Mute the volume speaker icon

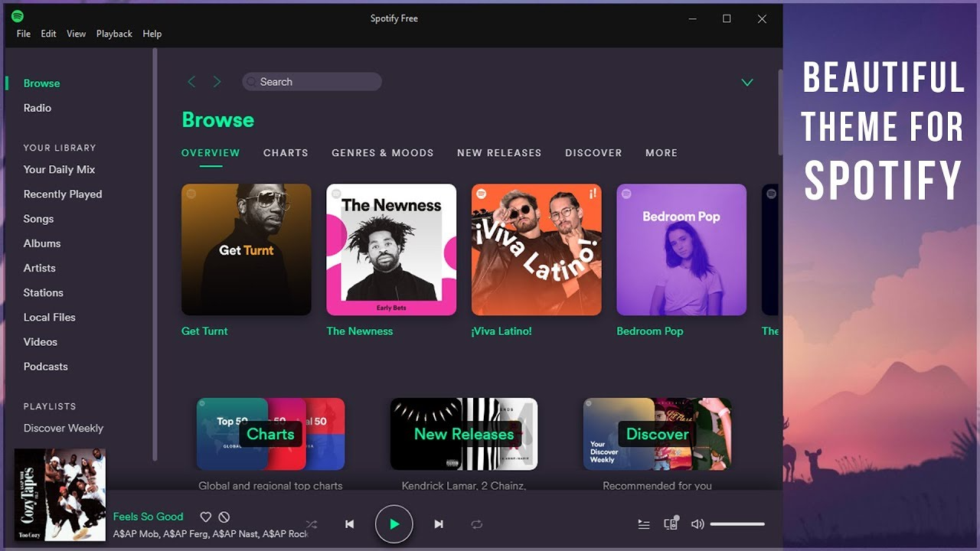pos(697,524)
